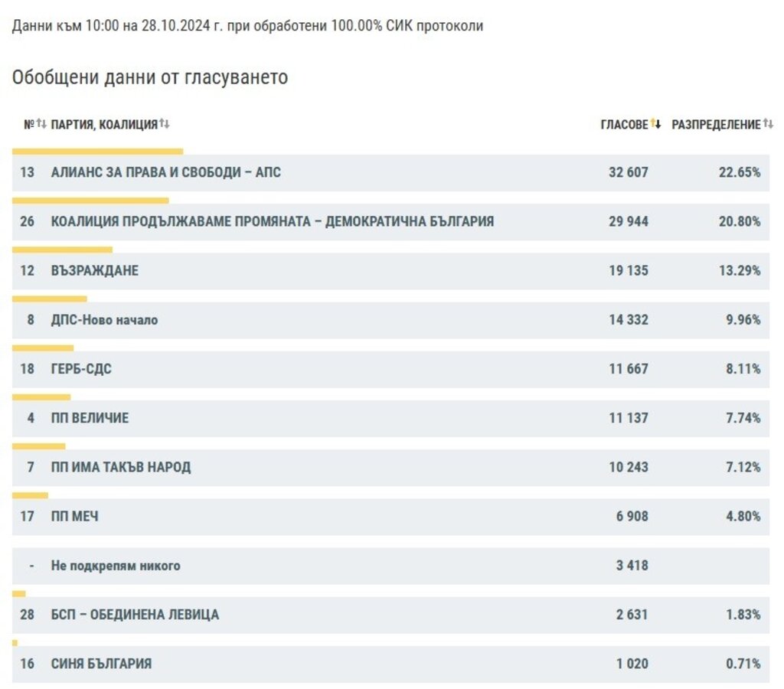The height and width of the screenshot is (689, 784).
Task: Click the СИНЯ БЪЛГАРИЯ party name
Action: point(101,664)
